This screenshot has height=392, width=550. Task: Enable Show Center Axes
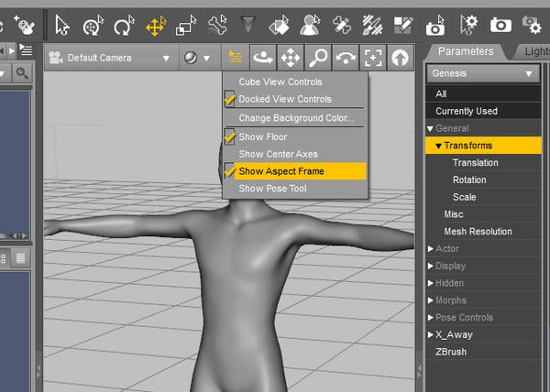278,154
